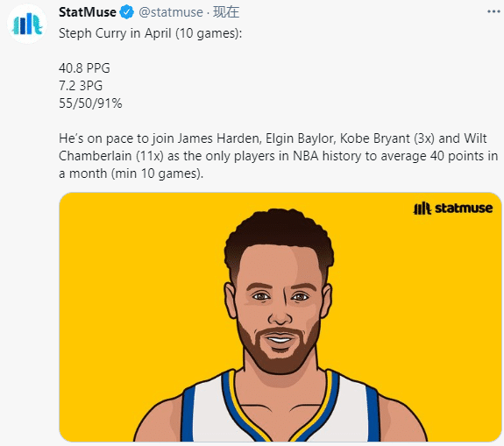Click the Kobe Bryant (3x) text
The image size is (504, 446).
point(387,138)
